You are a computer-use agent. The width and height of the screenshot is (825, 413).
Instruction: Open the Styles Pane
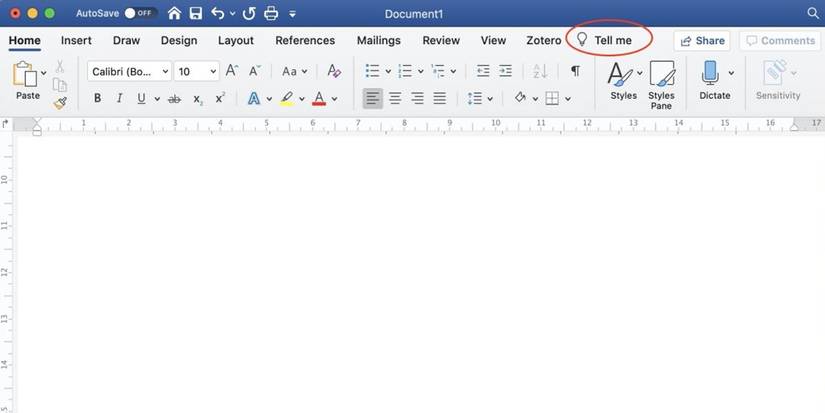[661, 85]
